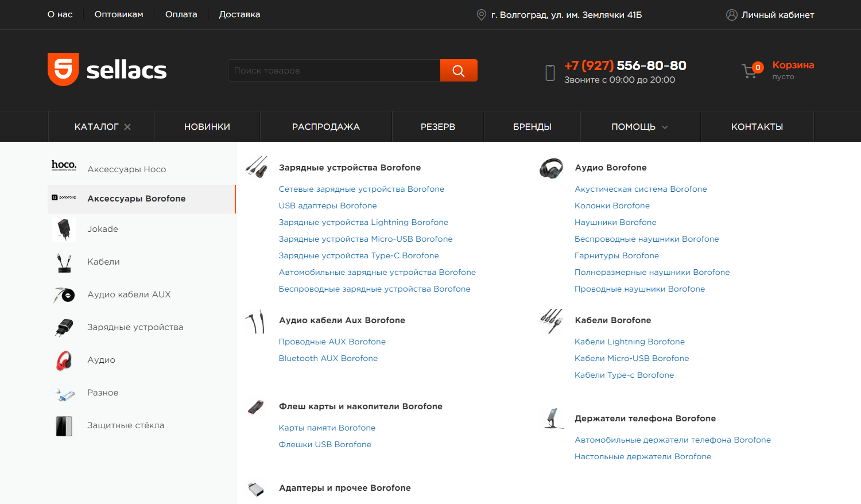Select Защитные стёкла category label

[126, 425]
